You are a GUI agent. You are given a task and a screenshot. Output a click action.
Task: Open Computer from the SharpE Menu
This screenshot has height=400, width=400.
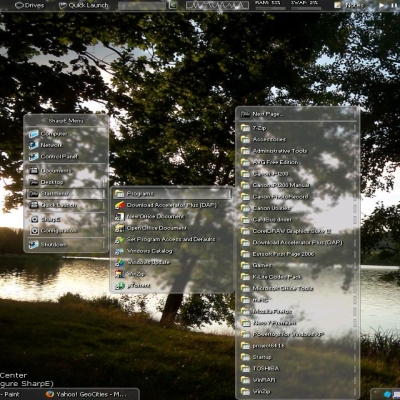[66, 134]
